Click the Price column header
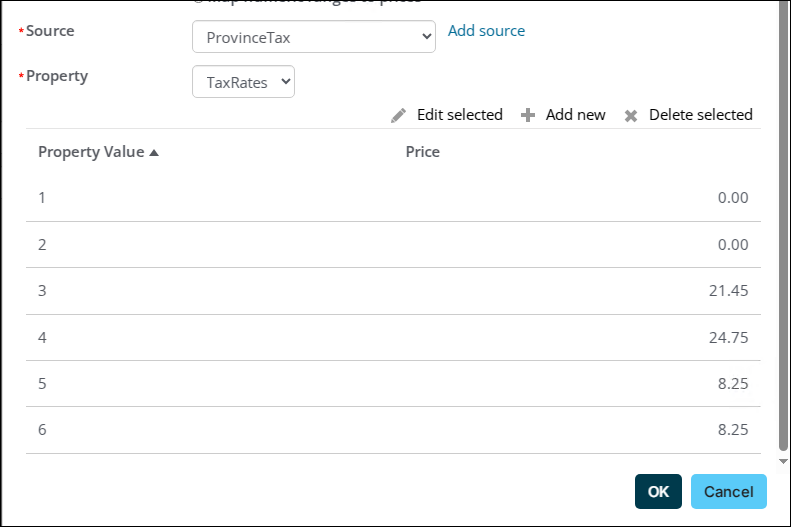Screen dimensions: 791x527 [422, 152]
